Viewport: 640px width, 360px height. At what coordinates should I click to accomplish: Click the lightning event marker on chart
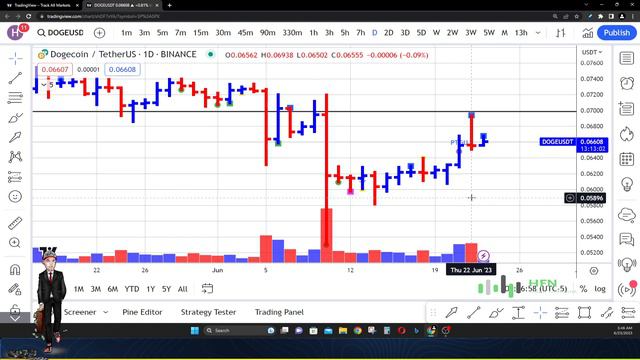pos(483,256)
